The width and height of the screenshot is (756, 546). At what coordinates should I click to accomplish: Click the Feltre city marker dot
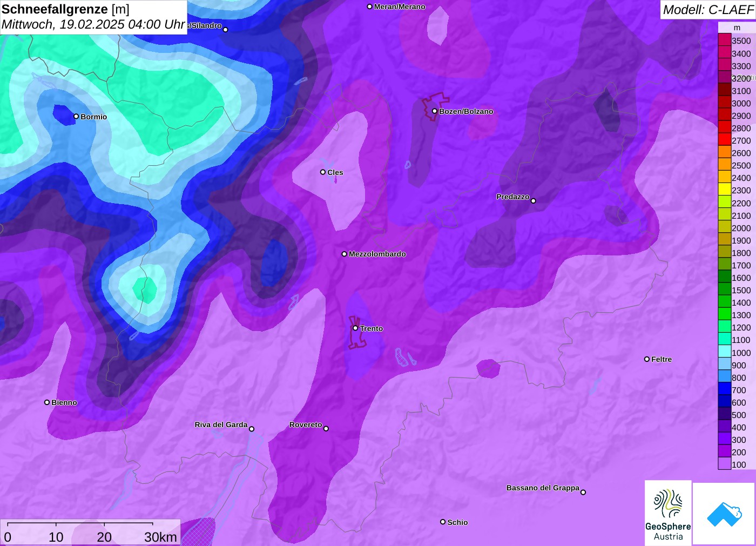coord(647,359)
